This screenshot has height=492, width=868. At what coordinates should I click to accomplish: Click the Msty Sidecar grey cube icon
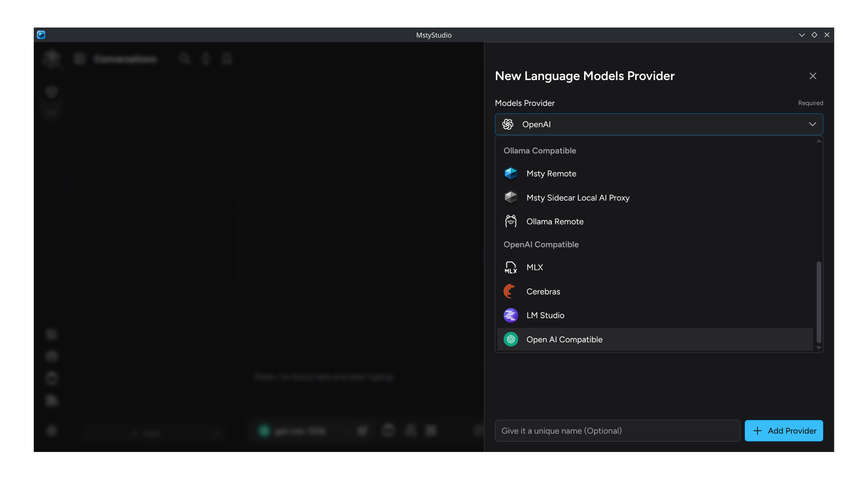511,198
